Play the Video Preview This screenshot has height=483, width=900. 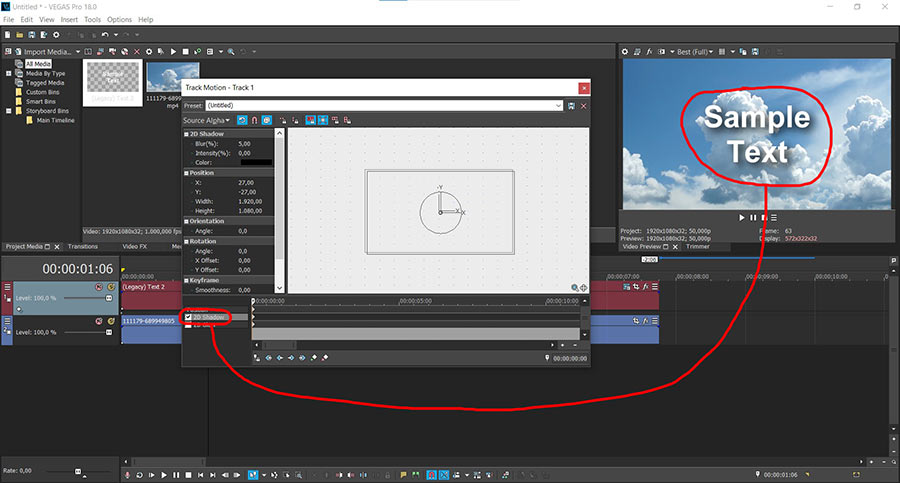tap(742, 218)
